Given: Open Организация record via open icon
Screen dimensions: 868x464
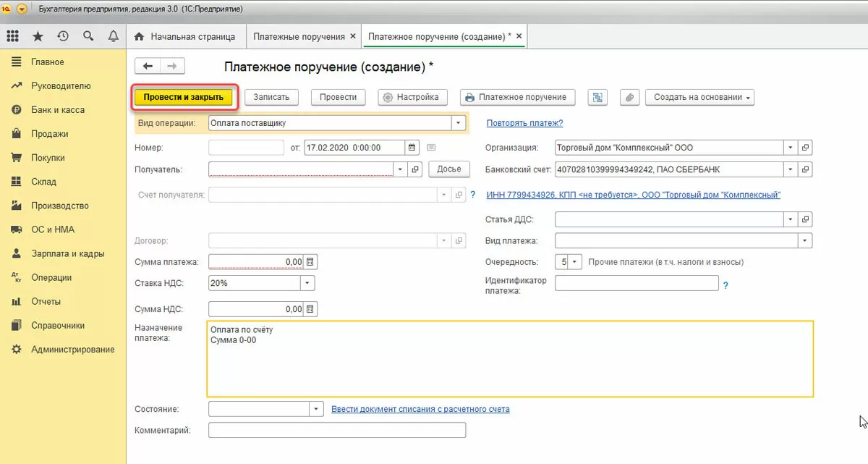Looking at the screenshot, I should (x=806, y=148).
